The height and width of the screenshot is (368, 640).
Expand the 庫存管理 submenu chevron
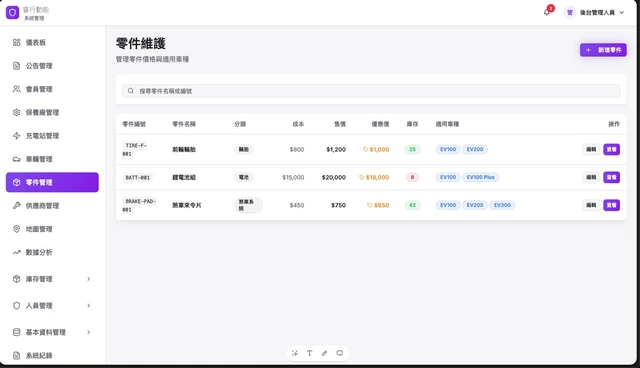pos(89,279)
